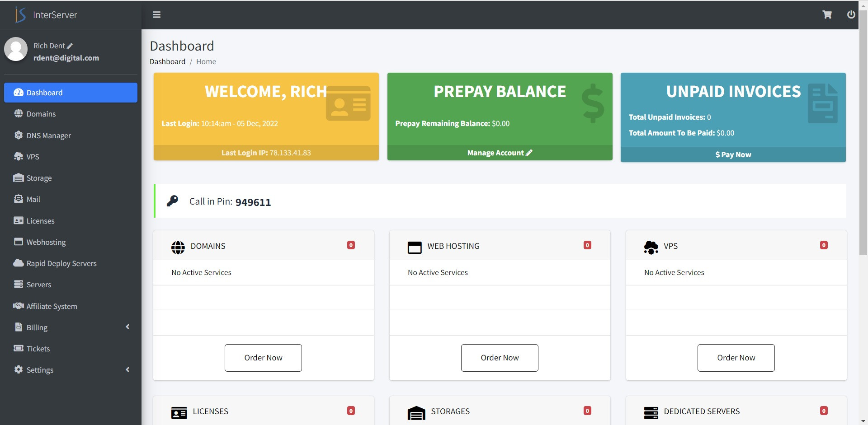Click the edit pencil next to Rich Dent
The height and width of the screenshot is (425, 868).
pyautogui.click(x=70, y=46)
